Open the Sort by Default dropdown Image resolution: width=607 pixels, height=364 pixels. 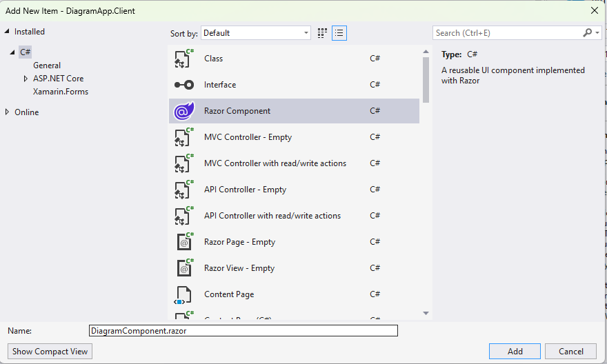pyautogui.click(x=256, y=33)
